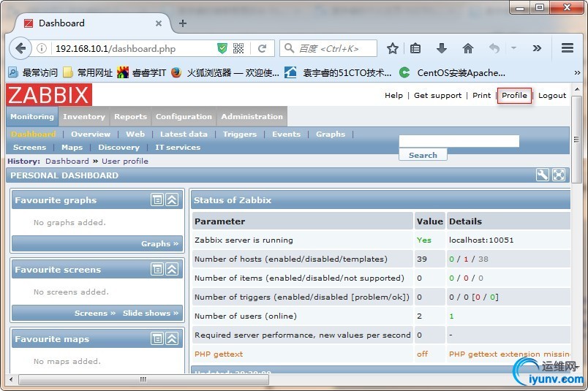Click the Zabbix search text field
This screenshot has width=588, height=391.
[459, 141]
